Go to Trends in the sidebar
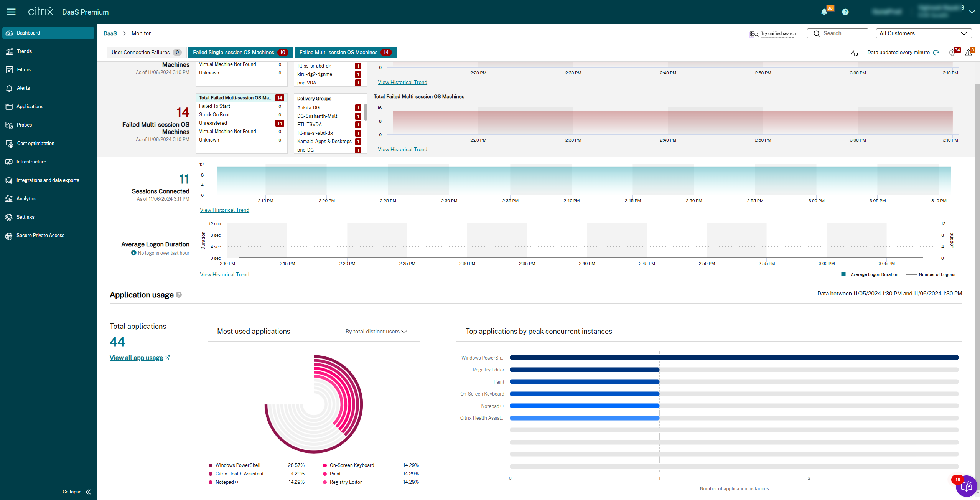 [x=48, y=51]
